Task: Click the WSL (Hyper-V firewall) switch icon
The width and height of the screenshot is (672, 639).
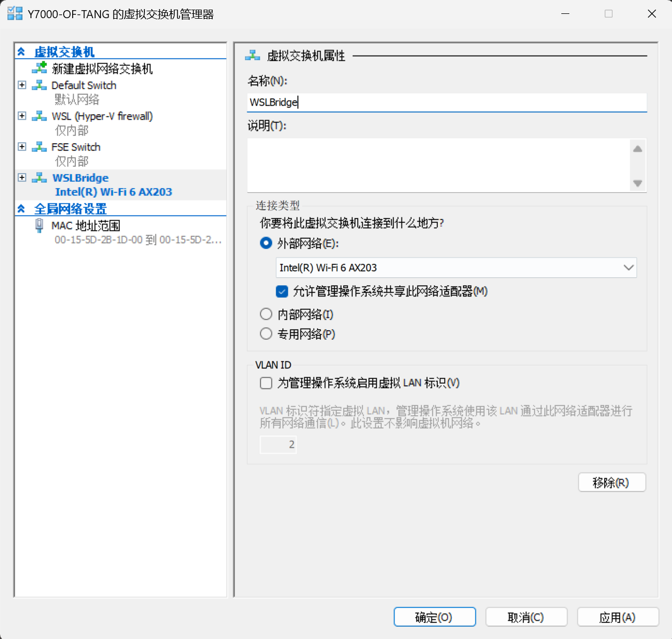Action: [40, 116]
